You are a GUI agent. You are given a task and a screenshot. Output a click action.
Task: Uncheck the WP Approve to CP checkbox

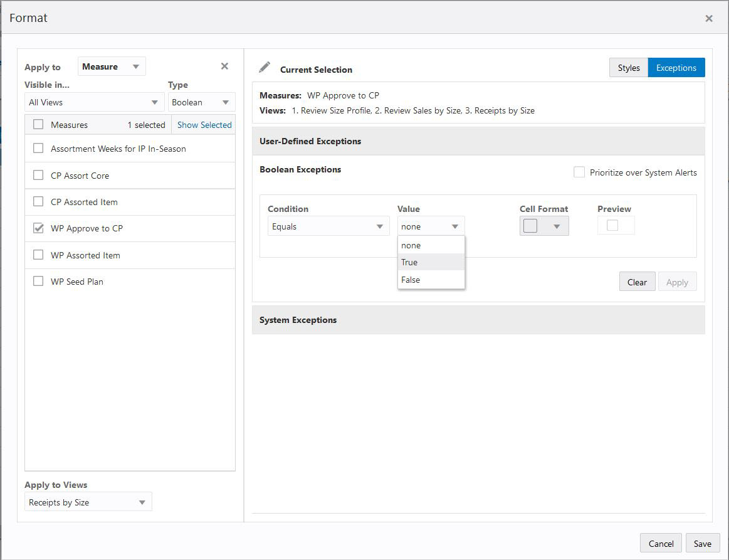click(x=38, y=228)
